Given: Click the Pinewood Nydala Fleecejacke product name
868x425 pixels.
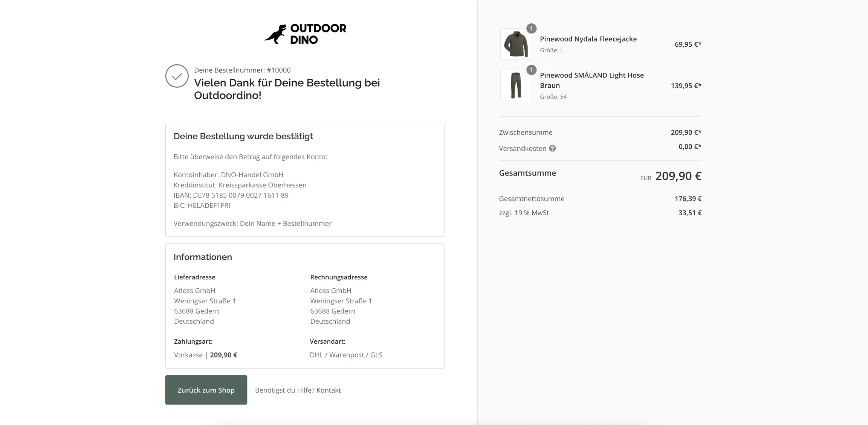Looking at the screenshot, I should 588,39.
